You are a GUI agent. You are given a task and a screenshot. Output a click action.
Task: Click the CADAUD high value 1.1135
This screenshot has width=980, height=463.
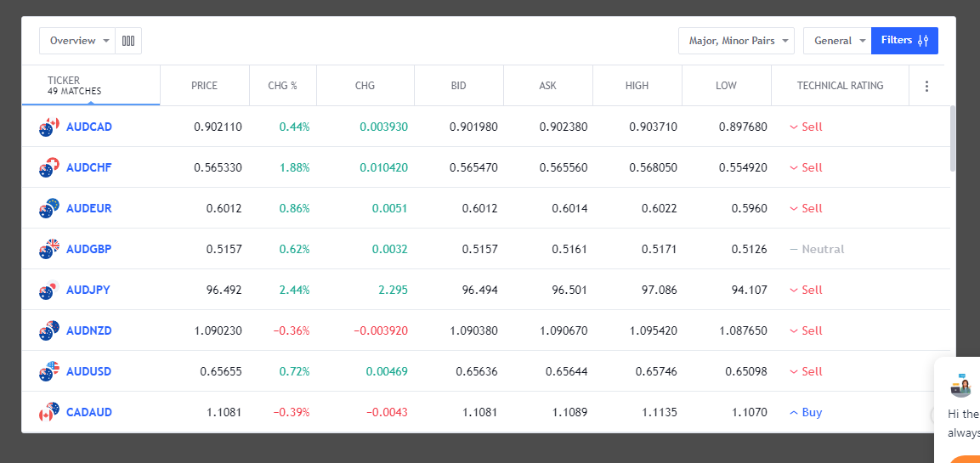pyautogui.click(x=660, y=412)
